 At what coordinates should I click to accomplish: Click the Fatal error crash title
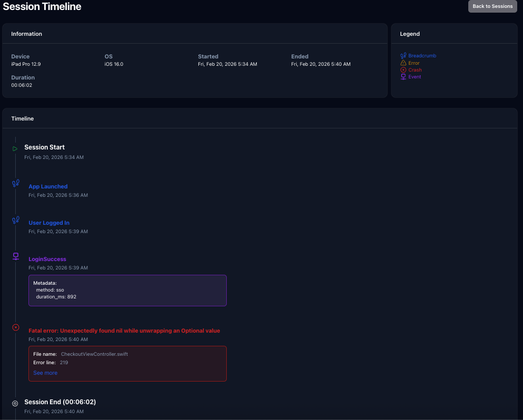pos(124,331)
